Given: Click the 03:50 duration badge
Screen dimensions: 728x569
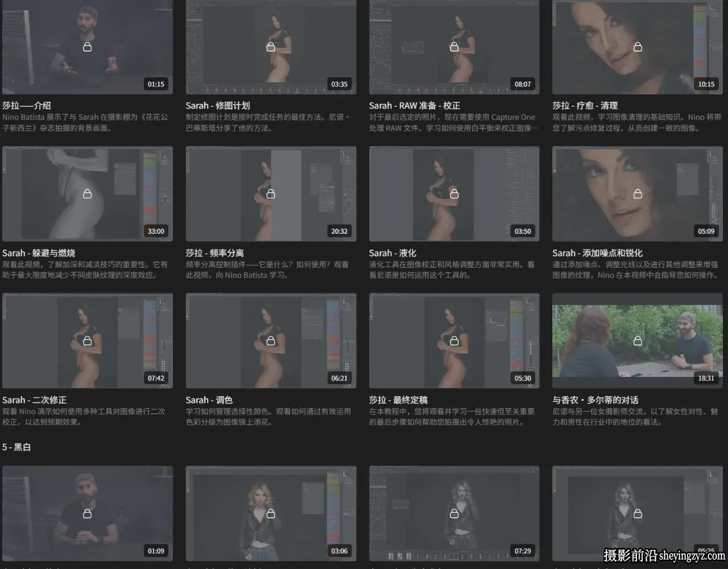Looking at the screenshot, I should coord(523,231).
